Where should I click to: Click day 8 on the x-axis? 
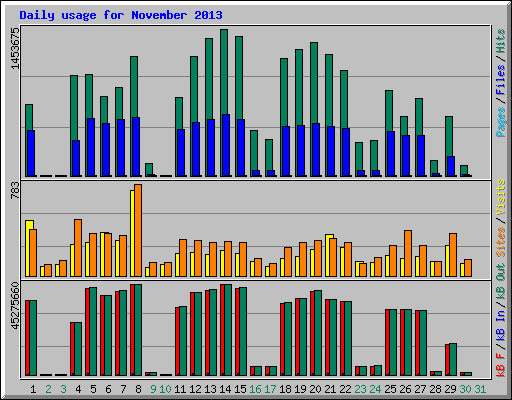point(138,389)
